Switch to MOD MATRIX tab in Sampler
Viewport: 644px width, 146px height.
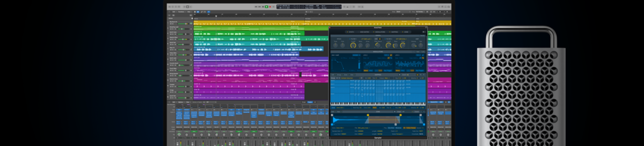point(364,32)
